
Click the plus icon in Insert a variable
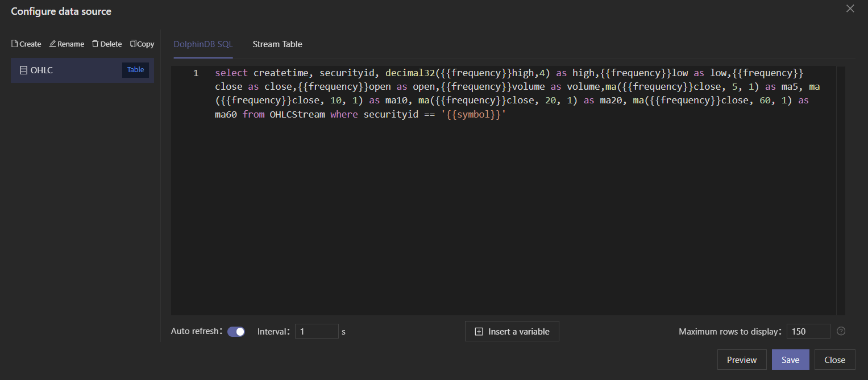[479, 332]
